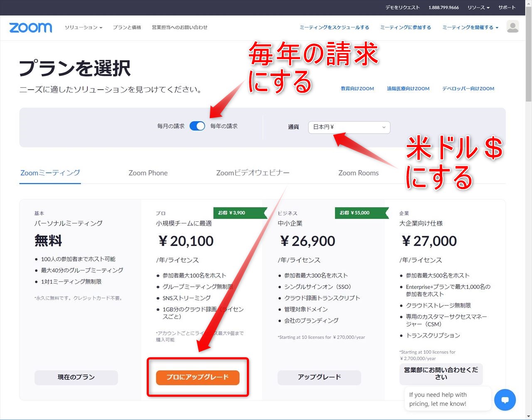Screen dimensions: 532x420
Task: Click the ￥27,000 Enterprise plan price
Action: tap(429, 241)
